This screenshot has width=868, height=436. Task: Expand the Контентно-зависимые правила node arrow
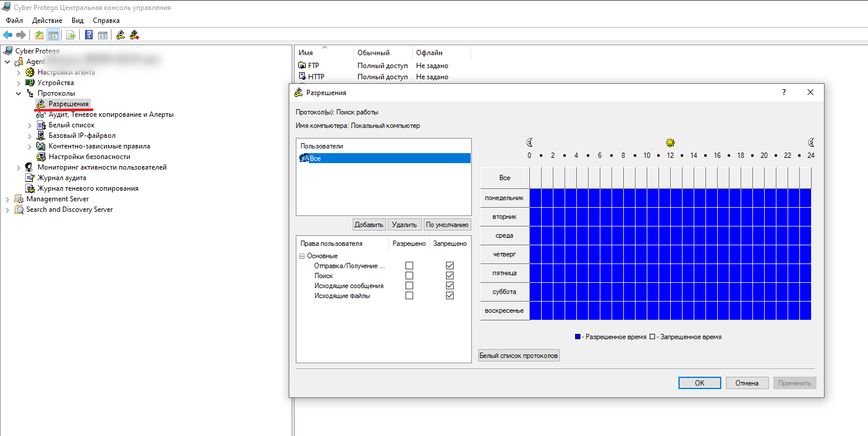coord(29,146)
